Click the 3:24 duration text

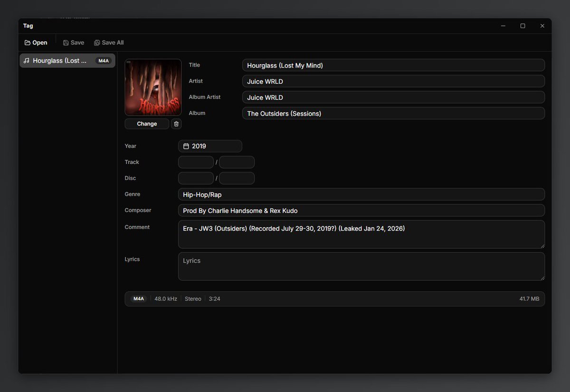[214, 299]
